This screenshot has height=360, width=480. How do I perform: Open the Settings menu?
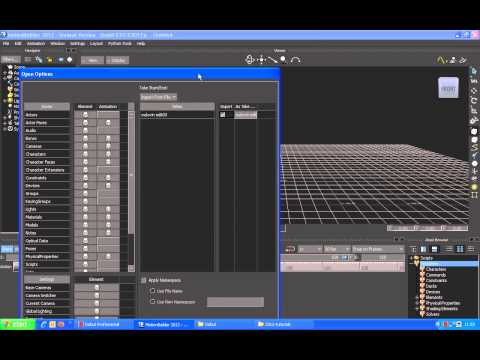pyautogui.click(x=77, y=44)
